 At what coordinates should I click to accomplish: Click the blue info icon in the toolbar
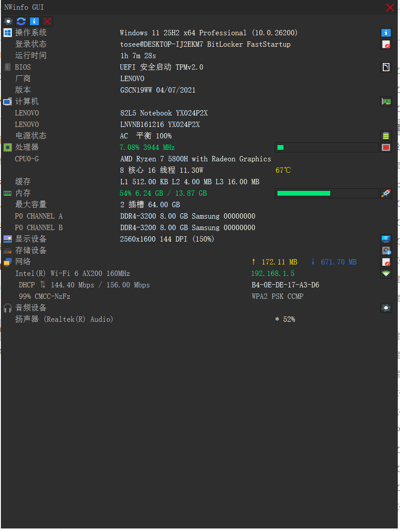34,21
